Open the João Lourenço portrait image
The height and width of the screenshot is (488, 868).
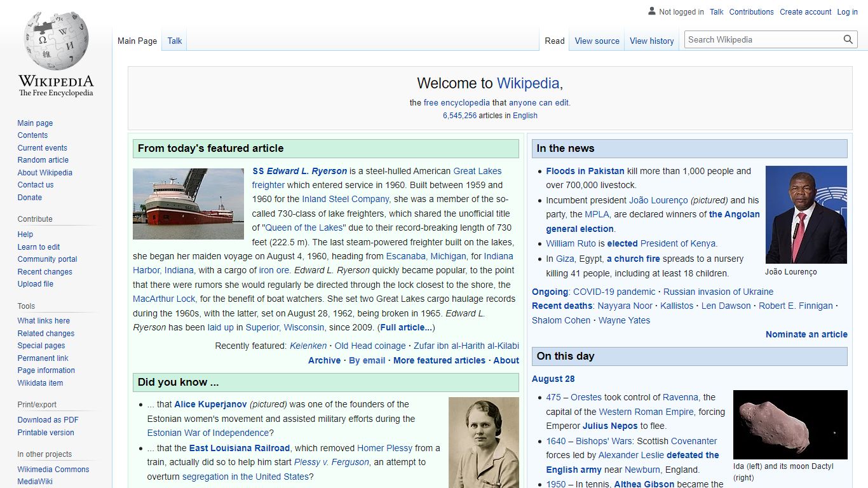tap(806, 215)
